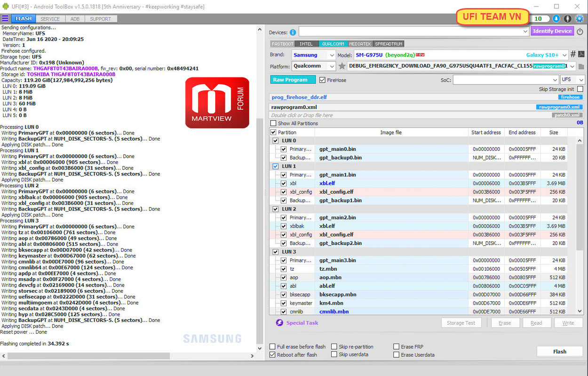Click the Write button
This screenshot has height=376, width=588.
568,323
